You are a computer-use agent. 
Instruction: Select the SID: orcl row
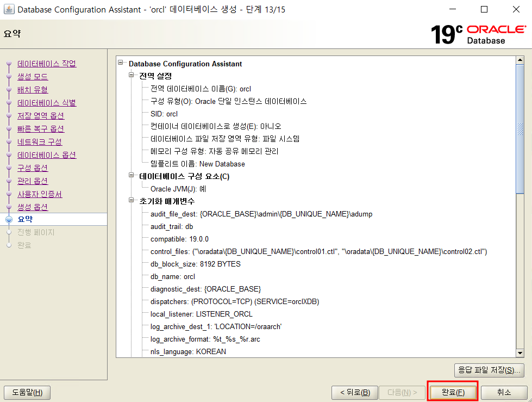(x=164, y=114)
